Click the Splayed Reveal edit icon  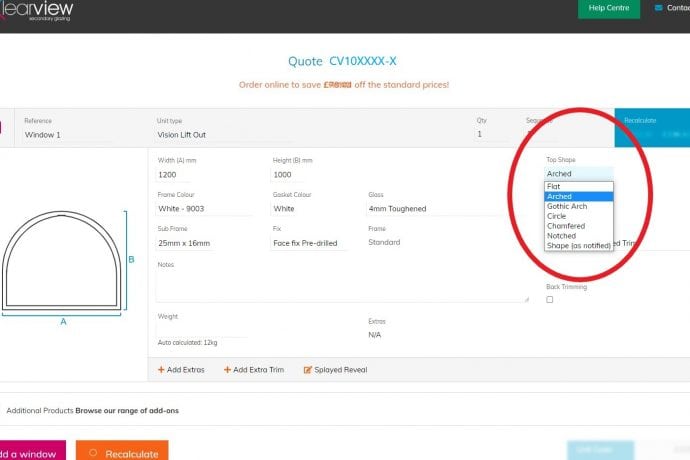(308, 370)
